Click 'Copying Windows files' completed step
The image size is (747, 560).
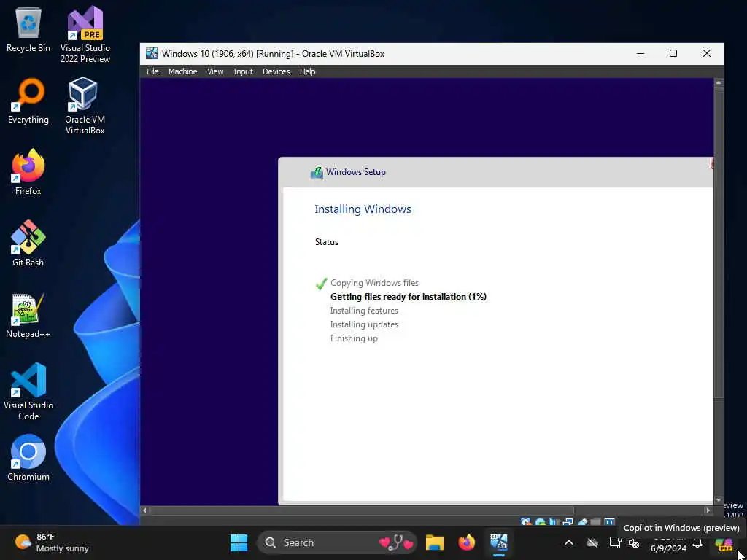coord(374,283)
